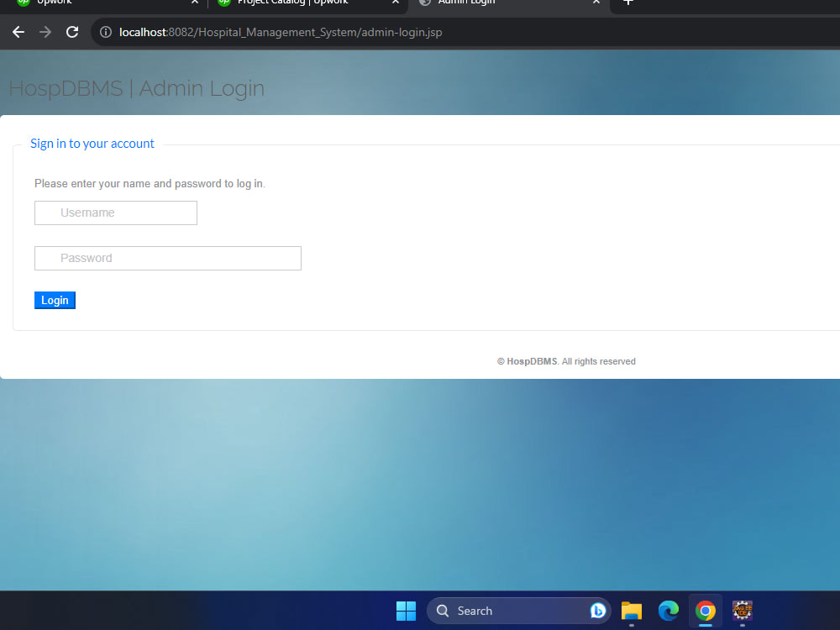Click the Chrome taskbar icon
840x630 pixels.
[x=706, y=611]
